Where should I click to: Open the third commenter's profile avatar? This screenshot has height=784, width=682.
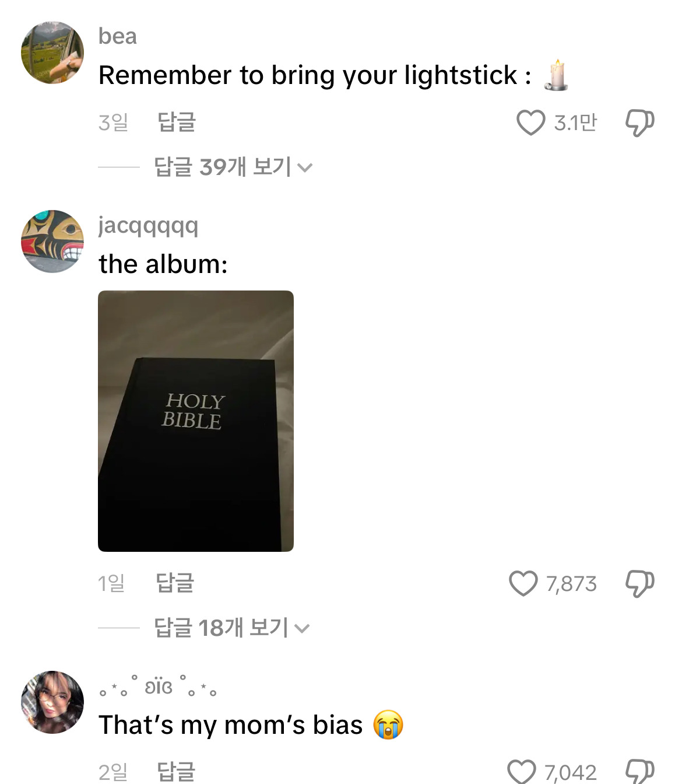pyautogui.click(x=52, y=702)
